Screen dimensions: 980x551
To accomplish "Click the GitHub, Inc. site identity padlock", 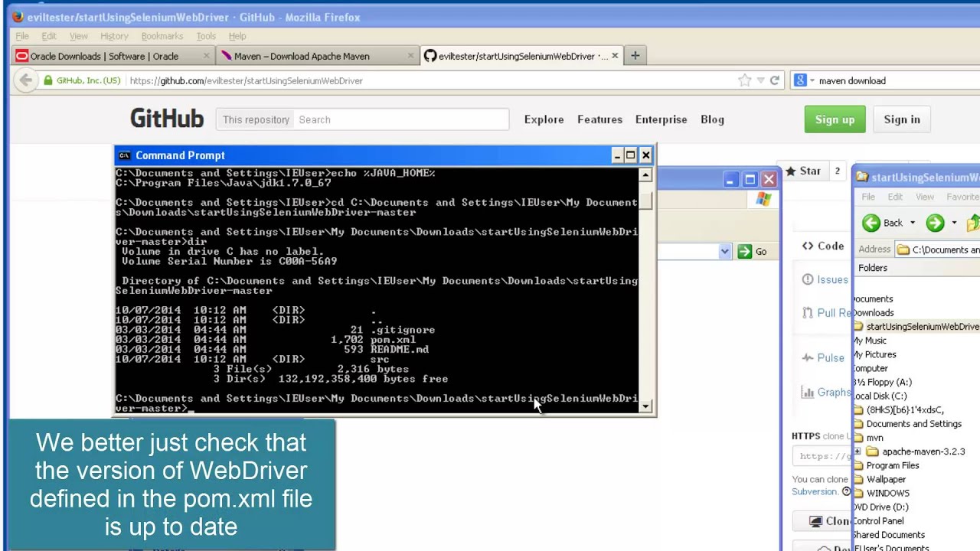I will click(48, 80).
